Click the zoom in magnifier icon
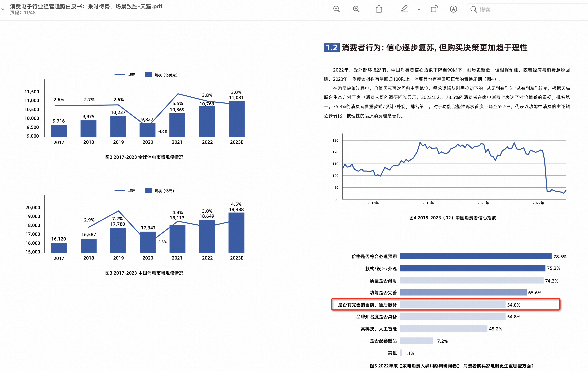This screenshot has width=588, height=371. pyautogui.click(x=356, y=9)
